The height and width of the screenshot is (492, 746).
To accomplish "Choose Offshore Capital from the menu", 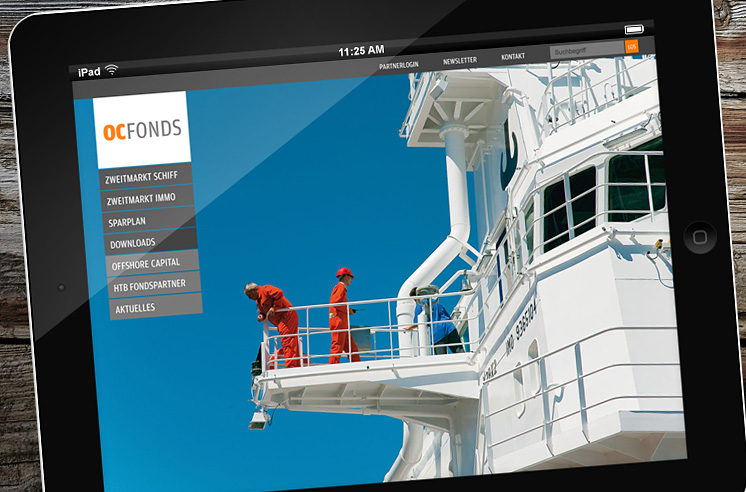I will point(152,263).
